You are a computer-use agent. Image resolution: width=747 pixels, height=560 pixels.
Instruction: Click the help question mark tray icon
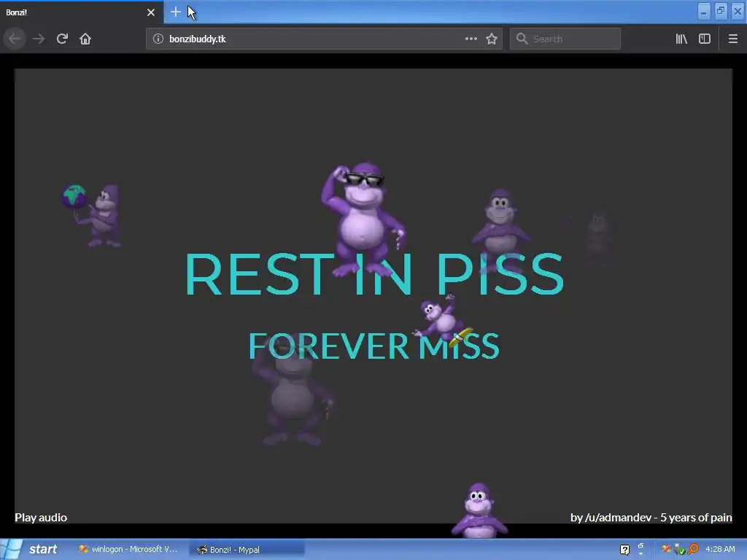[624, 550]
